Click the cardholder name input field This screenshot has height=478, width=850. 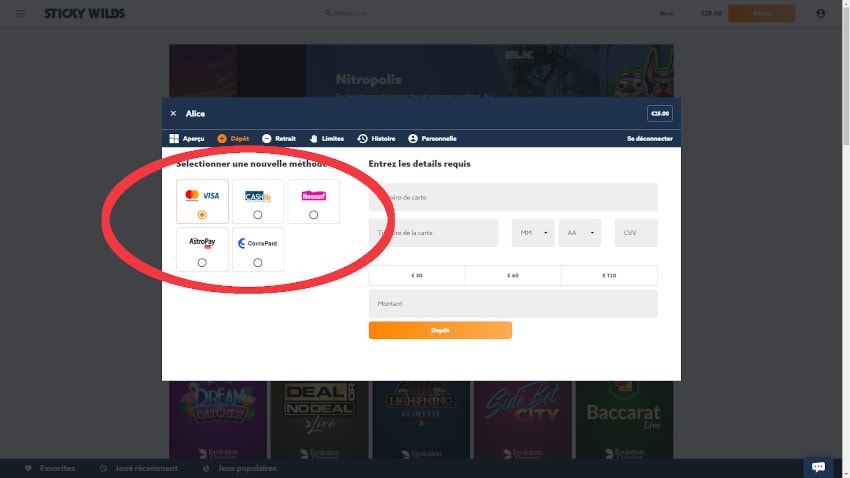433,233
